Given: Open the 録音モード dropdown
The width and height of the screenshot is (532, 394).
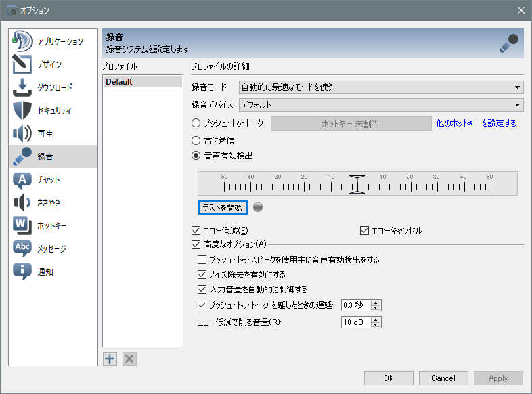Looking at the screenshot, I should tap(381, 87).
